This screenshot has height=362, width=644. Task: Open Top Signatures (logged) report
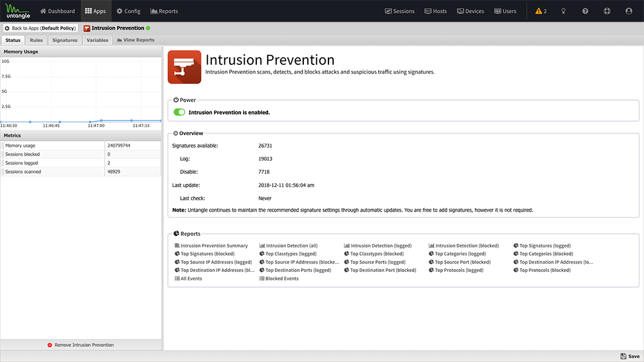pyautogui.click(x=542, y=246)
